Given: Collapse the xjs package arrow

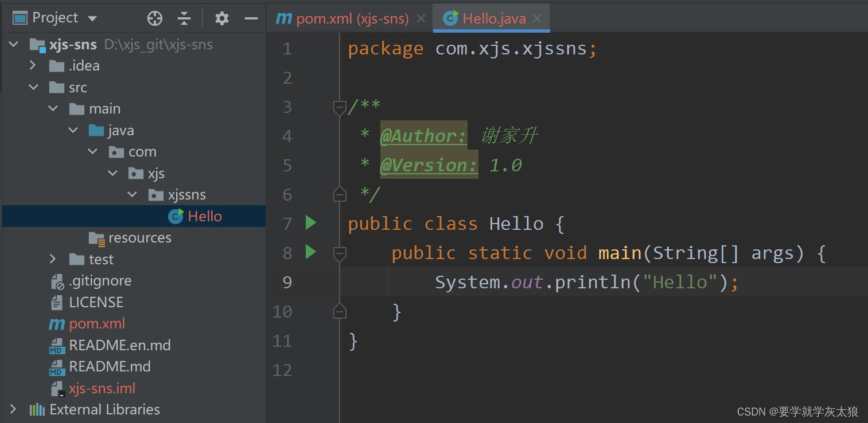Looking at the screenshot, I should [x=113, y=173].
